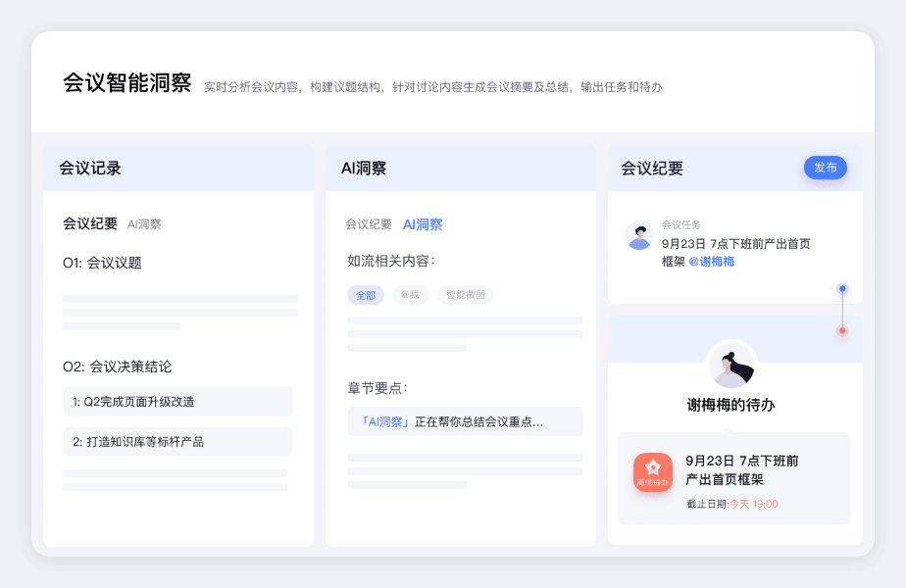The height and width of the screenshot is (588, 906).
Task: Click the 会议智能洞察 page title
Action: (x=127, y=82)
